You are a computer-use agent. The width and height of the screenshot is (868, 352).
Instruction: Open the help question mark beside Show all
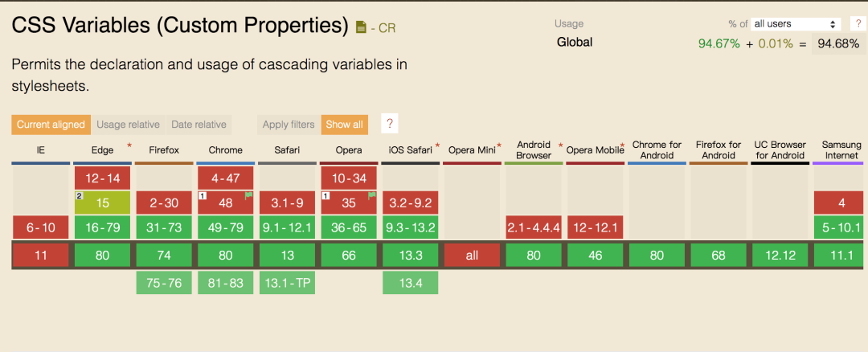(x=390, y=124)
